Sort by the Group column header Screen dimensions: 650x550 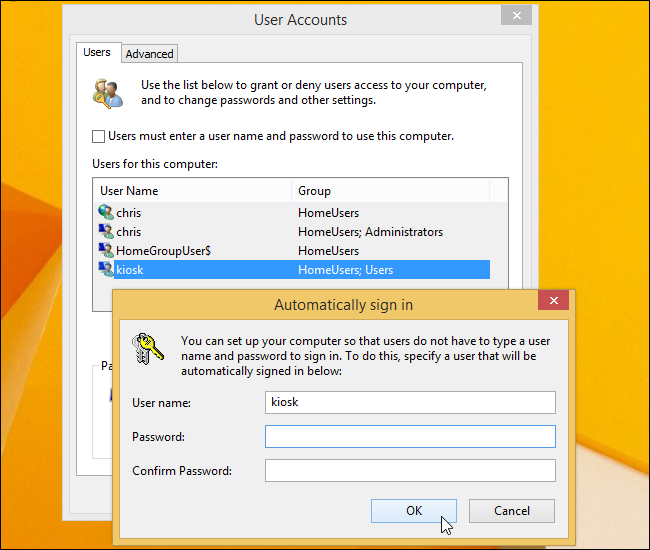tap(390, 191)
